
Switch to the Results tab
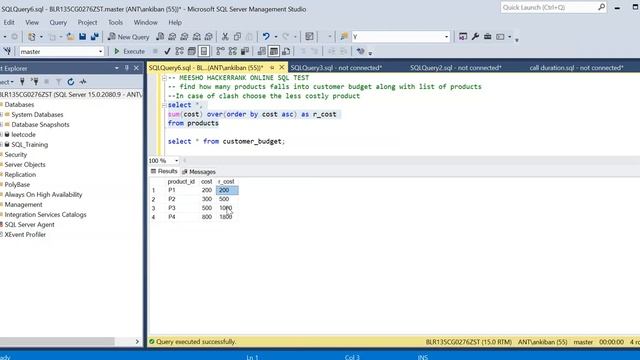pos(164,171)
